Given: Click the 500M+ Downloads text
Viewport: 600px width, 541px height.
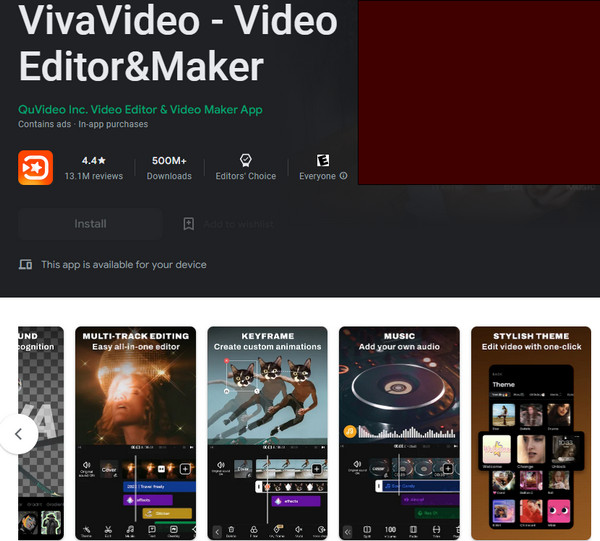Looking at the screenshot, I should tap(169, 168).
